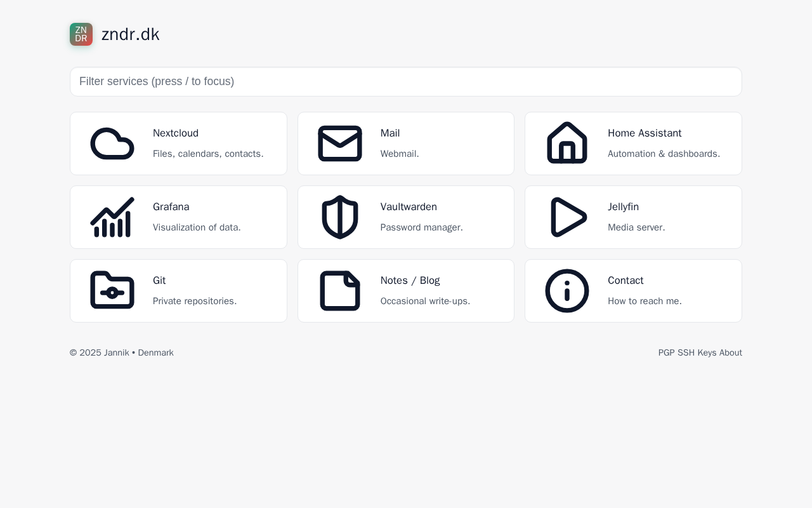Open the Git folder icon
Viewport: 812px width, 508px height.
[112, 290]
